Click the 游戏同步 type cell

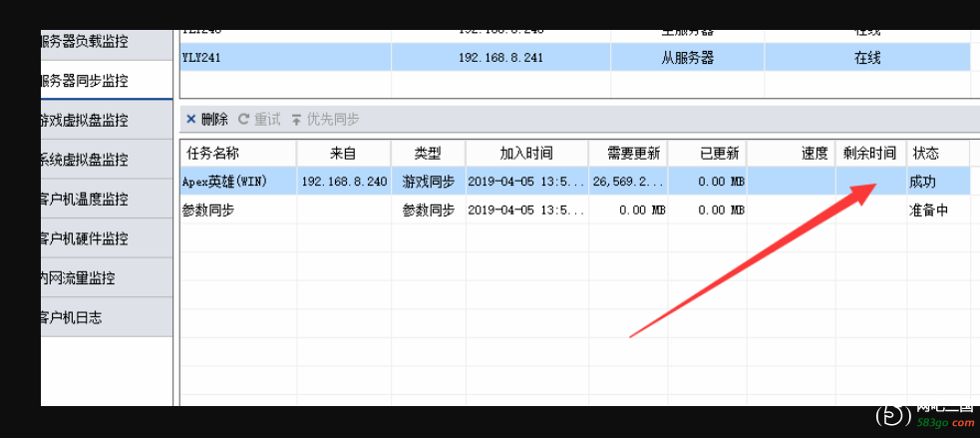point(428,181)
